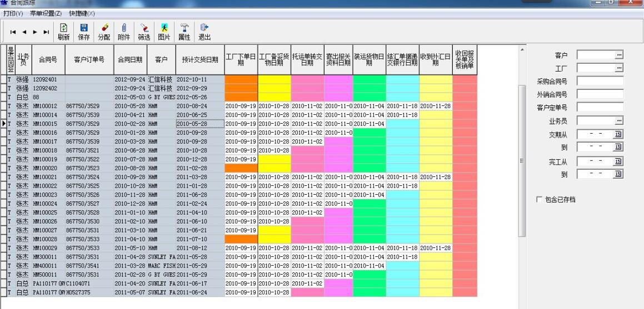Click delivery date 2012-10-11 cell

[x=201, y=79]
